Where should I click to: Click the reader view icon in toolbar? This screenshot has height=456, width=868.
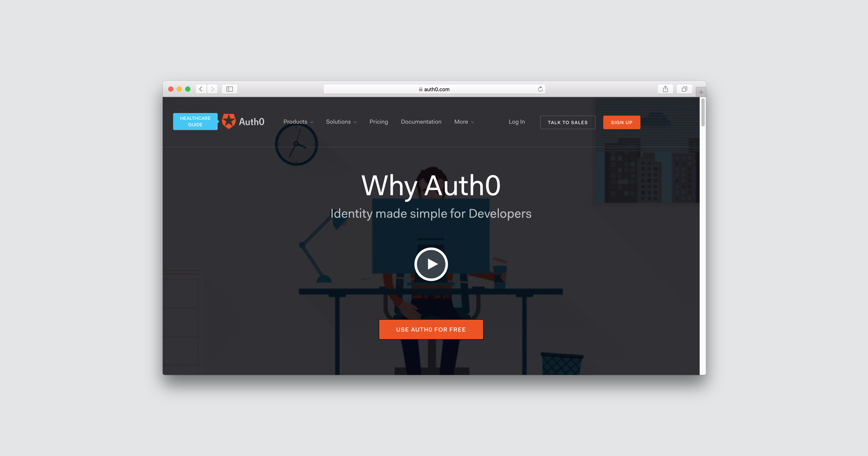(x=230, y=89)
